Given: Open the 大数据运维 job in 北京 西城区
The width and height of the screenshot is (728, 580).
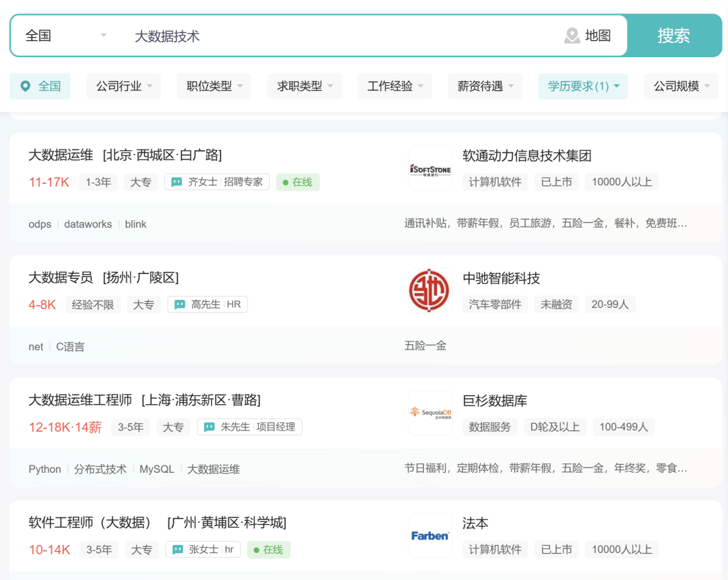Looking at the screenshot, I should click(125, 155).
